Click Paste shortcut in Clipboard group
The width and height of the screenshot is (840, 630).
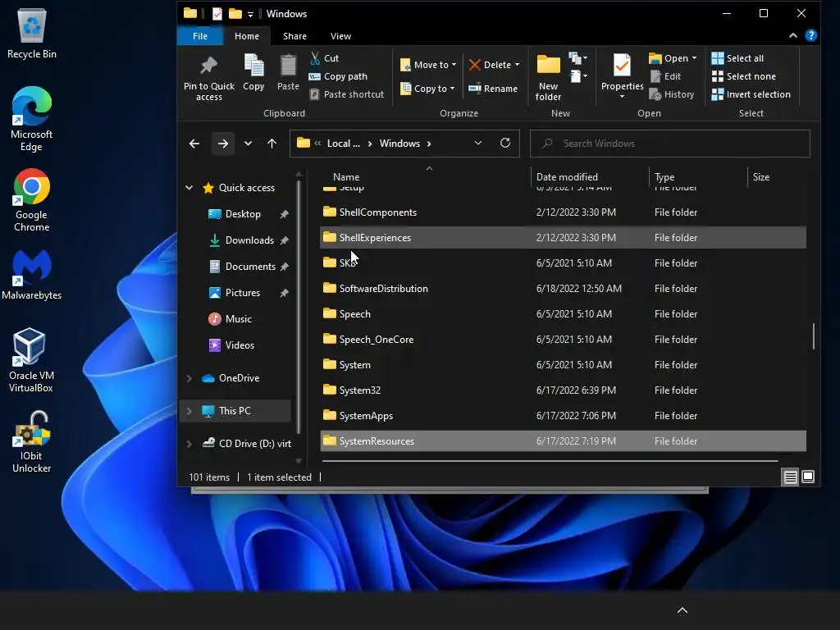[x=347, y=94]
